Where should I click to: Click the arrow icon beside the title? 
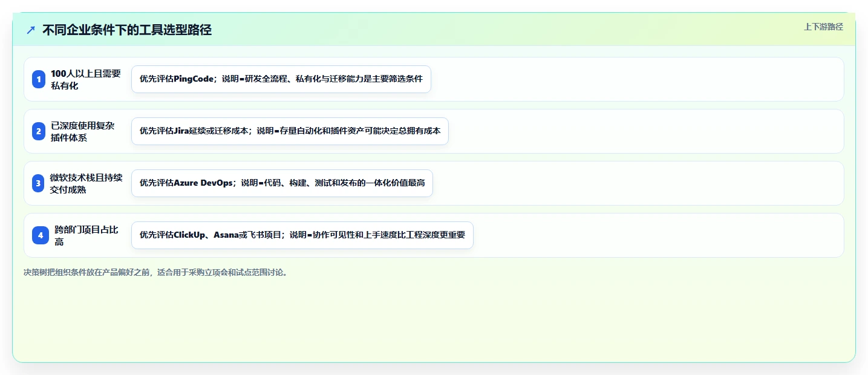pyautogui.click(x=31, y=30)
